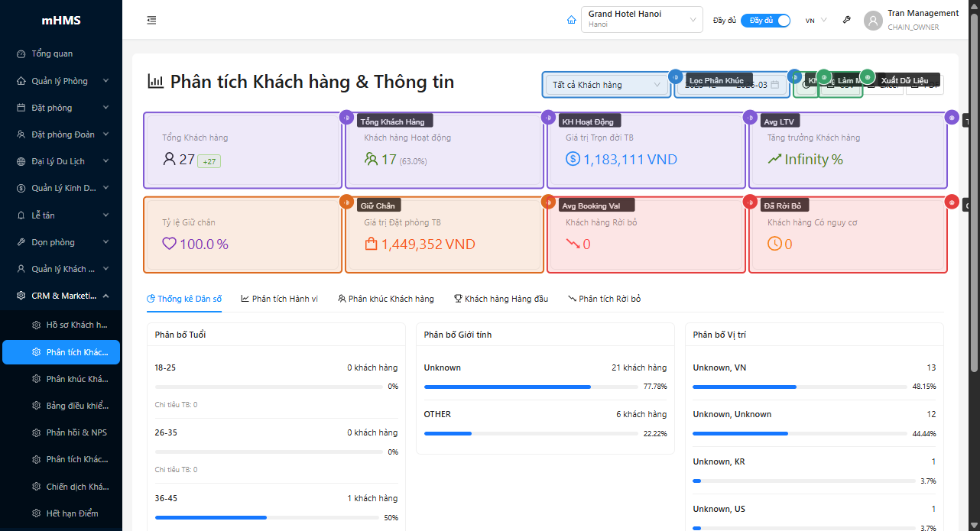The height and width of the screenshot is (531, 980).
Task: Open the wrench tools icon in the header
Action: pos(846,20)
